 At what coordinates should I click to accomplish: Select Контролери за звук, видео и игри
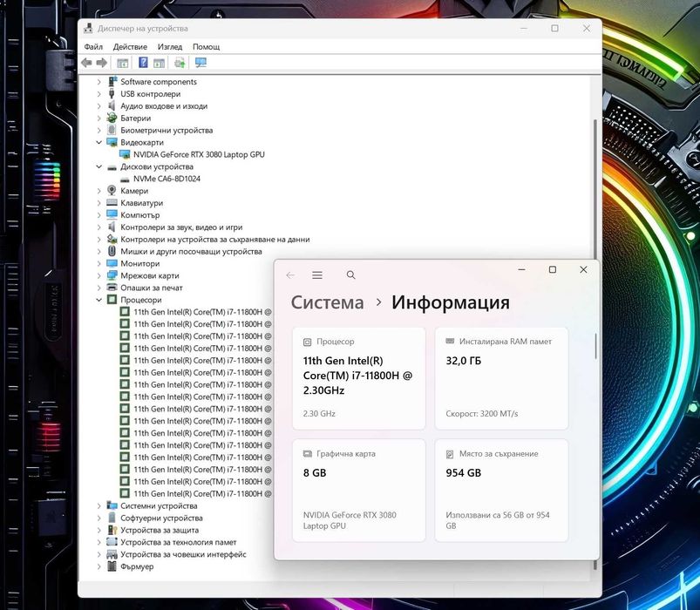[181, 227]
